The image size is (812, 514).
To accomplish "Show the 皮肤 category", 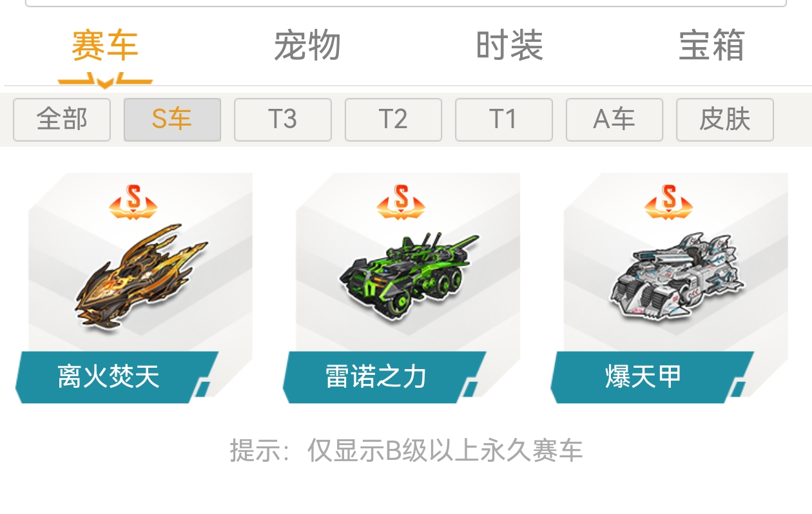I will [725, 119].
